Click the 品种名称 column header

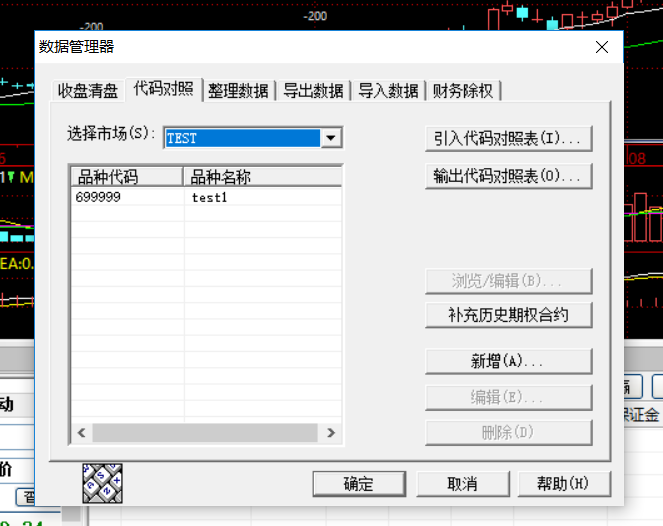tap(263, 177)
